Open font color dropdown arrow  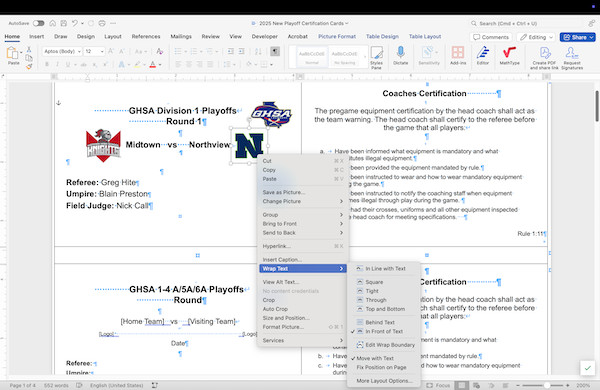click(160, 65)
